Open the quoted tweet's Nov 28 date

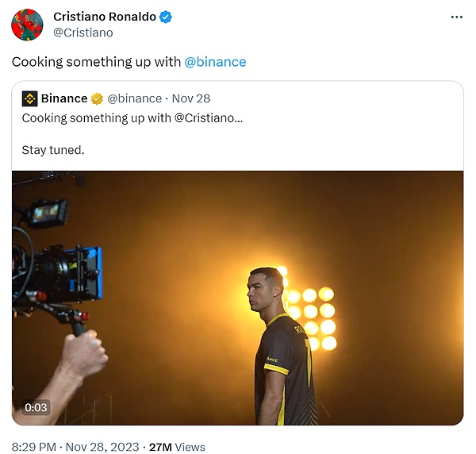pyautogui.click(x=190, y=98)
